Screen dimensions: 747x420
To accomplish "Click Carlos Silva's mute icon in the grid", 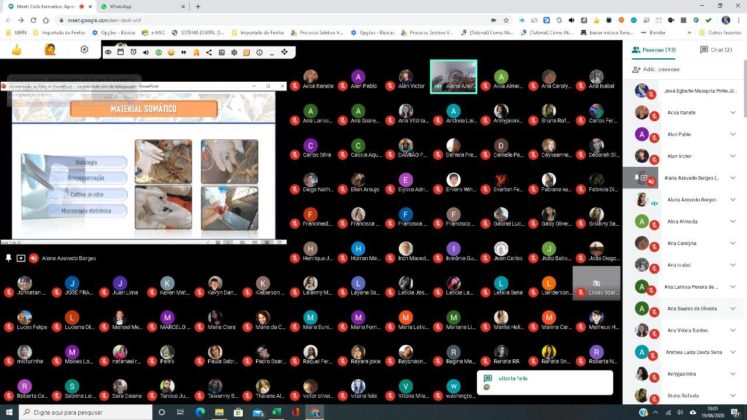I will tap(295, 155).
